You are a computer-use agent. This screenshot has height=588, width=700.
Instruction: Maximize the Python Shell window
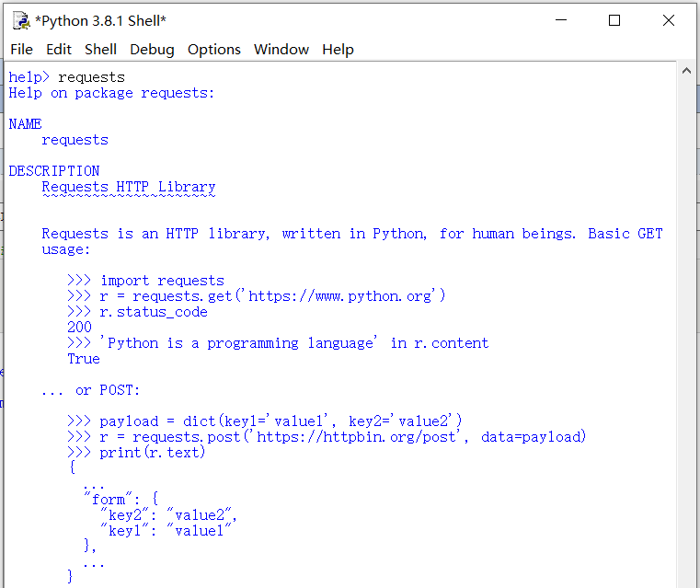click(614, 20)
